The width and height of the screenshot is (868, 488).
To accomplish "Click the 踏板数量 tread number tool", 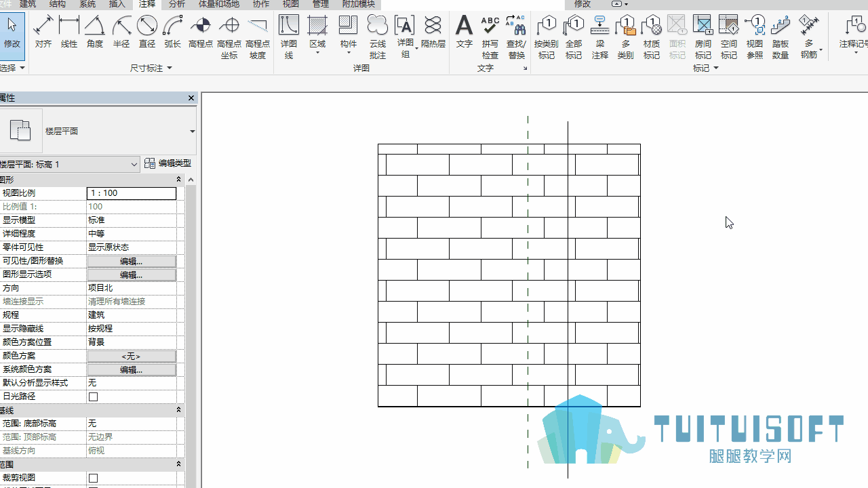I will (x=781, y=37).
